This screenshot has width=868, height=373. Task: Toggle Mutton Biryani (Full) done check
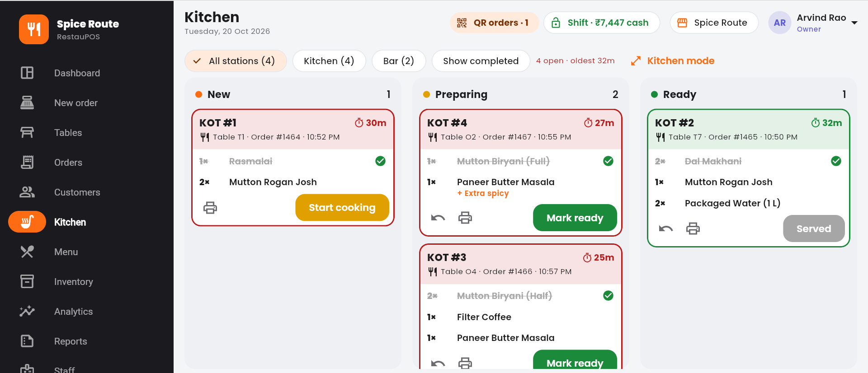click(609, 161)
